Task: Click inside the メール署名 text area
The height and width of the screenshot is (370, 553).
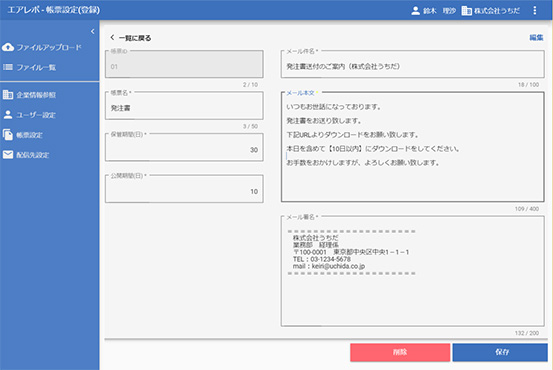Action: tap(413, 271)
